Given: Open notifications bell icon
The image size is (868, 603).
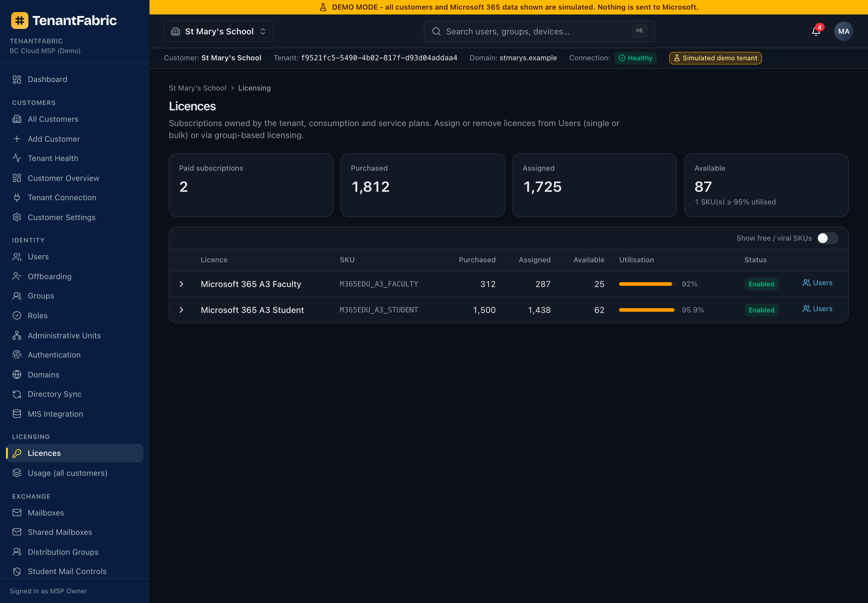Looking at the screenshot, I should tap(816, 31).
